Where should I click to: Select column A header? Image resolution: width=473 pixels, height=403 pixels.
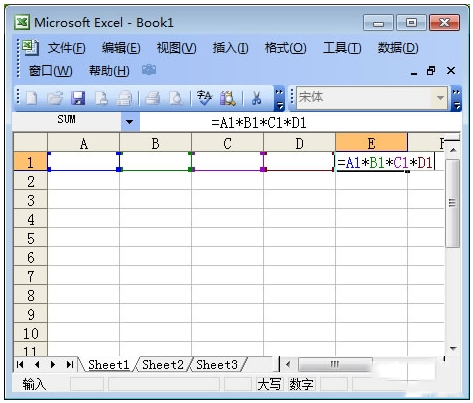83,143
